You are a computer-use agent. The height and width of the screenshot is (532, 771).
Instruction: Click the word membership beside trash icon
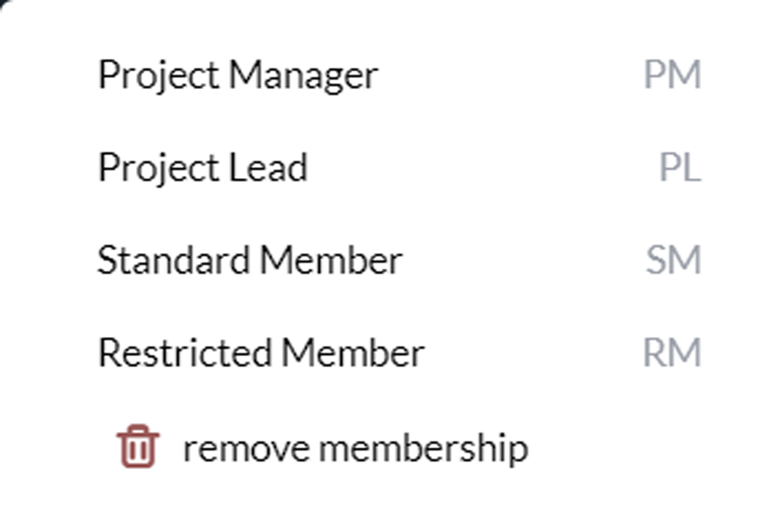coord(423,449)
